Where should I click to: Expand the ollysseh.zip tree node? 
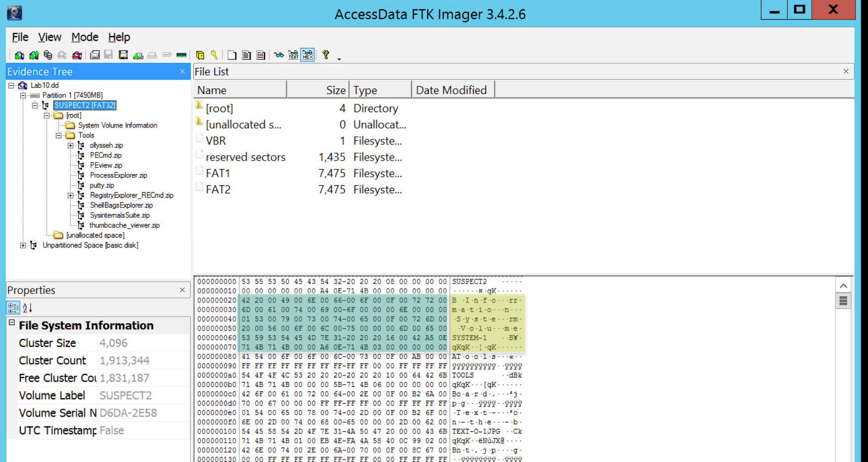(x=70, y=146)
